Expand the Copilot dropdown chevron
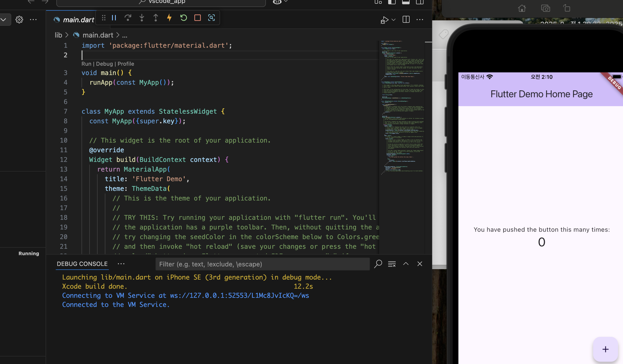 [x=286, y=1]
